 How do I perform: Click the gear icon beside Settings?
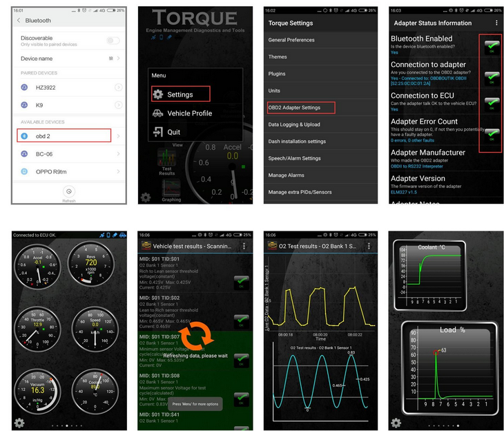tap(157, 94)
